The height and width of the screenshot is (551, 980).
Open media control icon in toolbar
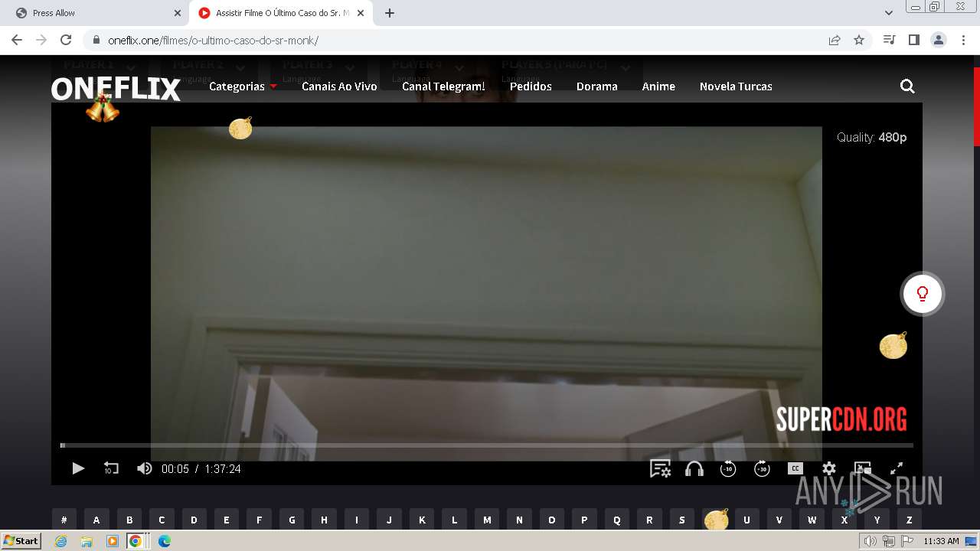[889, 40]
